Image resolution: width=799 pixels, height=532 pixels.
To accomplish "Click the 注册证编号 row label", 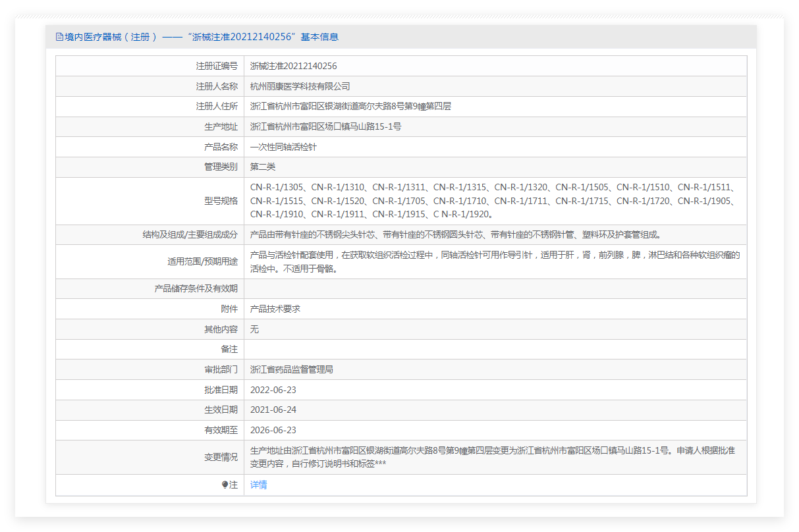I will tap(217, 66).
